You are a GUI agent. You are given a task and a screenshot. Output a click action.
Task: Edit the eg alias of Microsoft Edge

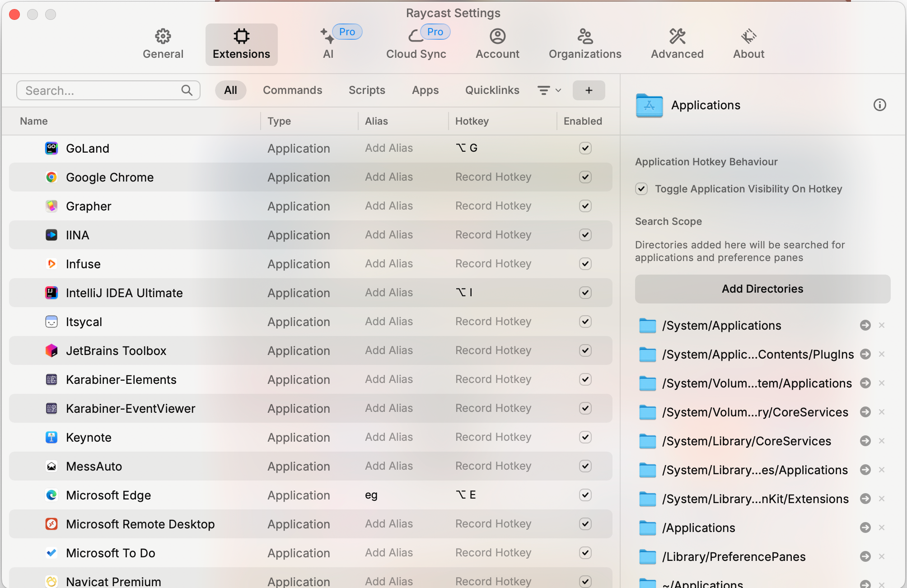[x=371, y=495]
